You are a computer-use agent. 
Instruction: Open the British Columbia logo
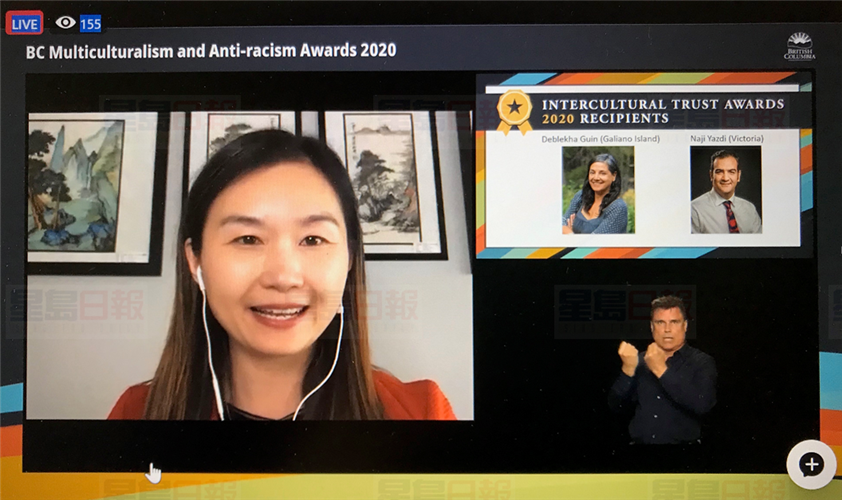coord(799,46)
